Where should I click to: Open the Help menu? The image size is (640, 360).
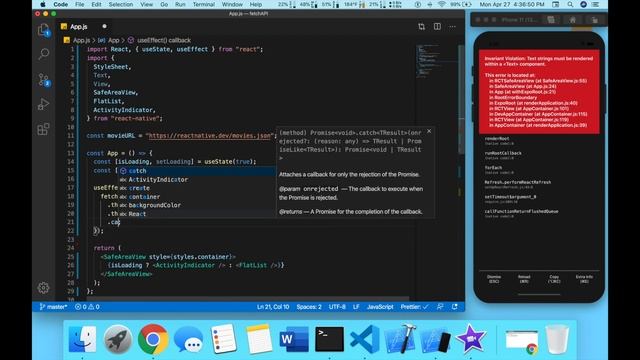click(x=256, y=4)
